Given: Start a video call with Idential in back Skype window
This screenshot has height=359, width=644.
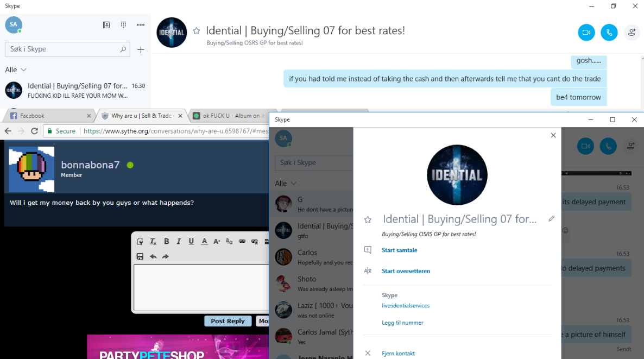Looking at the screenshot, I should pyautogui.click(x=586, y=33).
